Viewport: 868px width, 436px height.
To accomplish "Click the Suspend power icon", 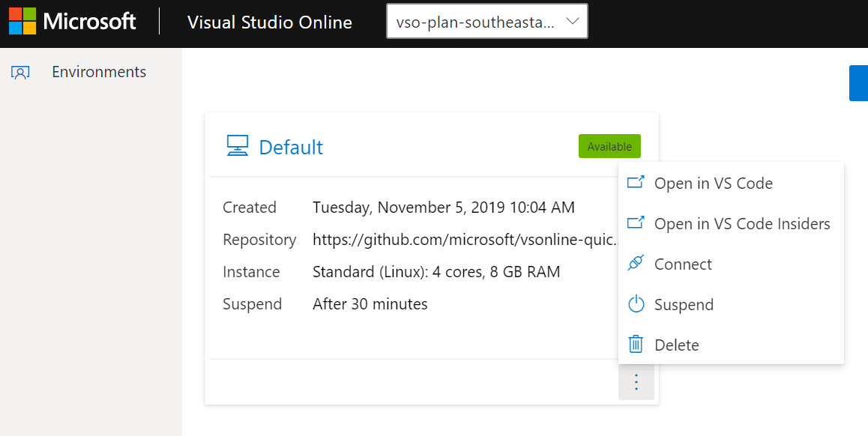I will pyautogui.click(x=636, y=303).
